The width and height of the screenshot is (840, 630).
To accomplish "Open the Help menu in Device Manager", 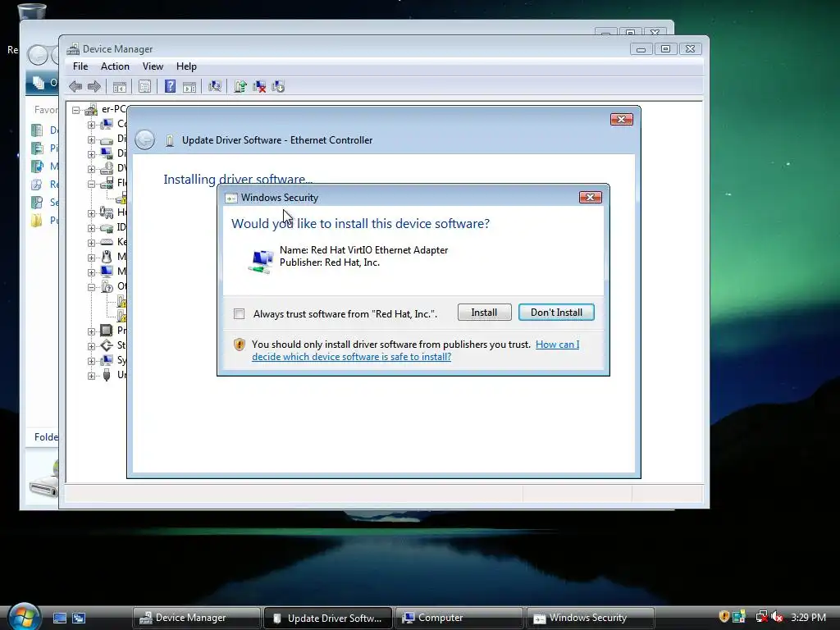I will coord(186,66).
